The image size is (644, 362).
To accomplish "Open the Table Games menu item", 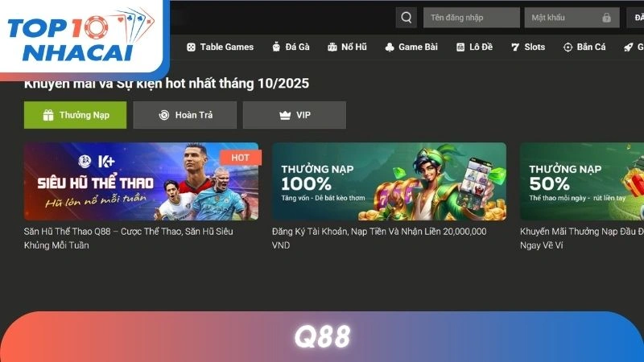I will point(220,47).
